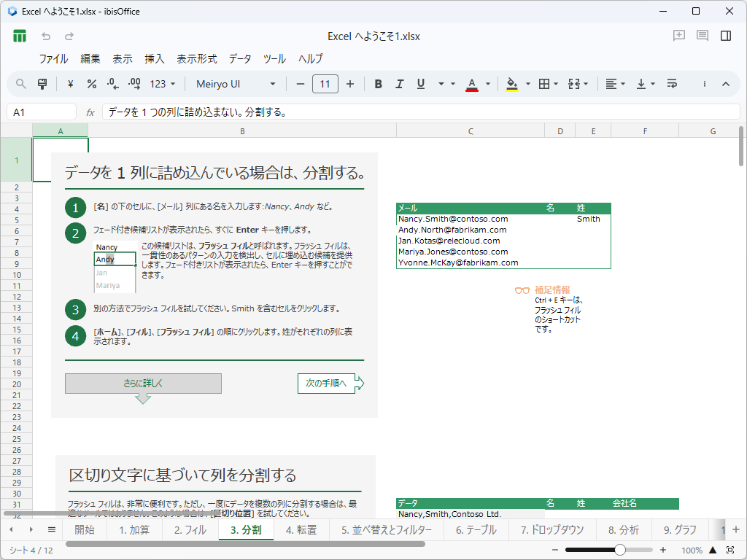
Task: Open the horizontal align dropdown arrow
Action: tap(623, 84)
